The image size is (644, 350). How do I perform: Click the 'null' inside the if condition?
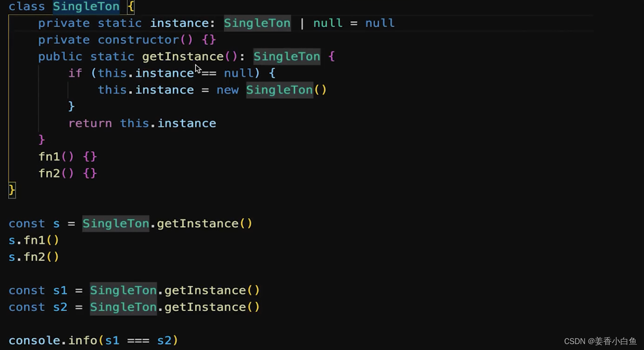tap(238, 73)
